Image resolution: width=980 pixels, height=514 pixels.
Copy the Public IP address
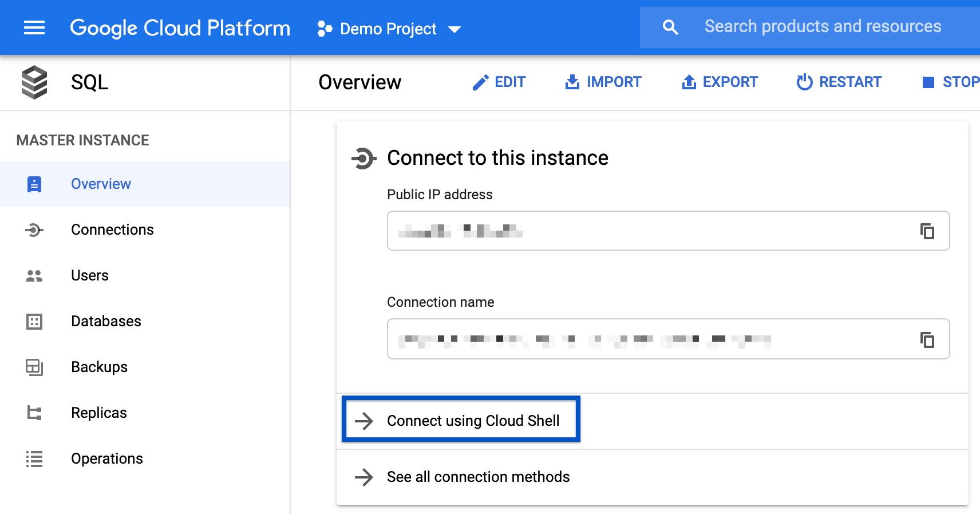click(927, 231)
